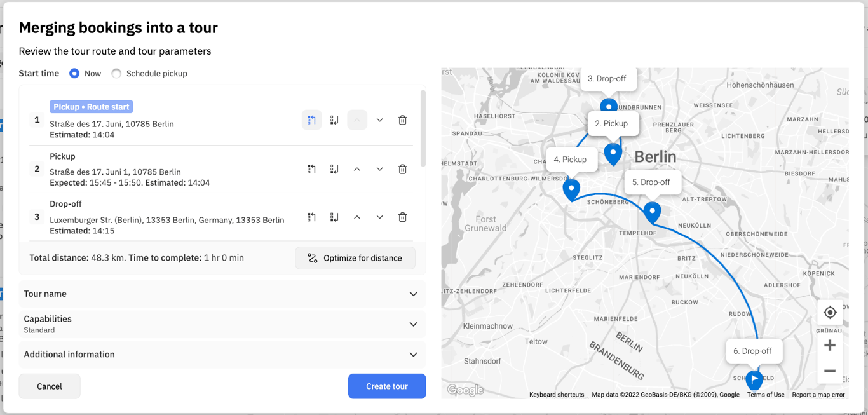This screenshot has width=868, height=415.
Task: Click the 5. Drop-off map label
Action: tap(653, 182)
